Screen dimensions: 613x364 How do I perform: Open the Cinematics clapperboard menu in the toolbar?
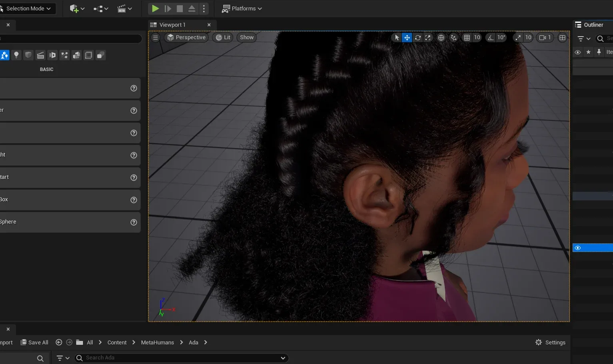[123, 8]
